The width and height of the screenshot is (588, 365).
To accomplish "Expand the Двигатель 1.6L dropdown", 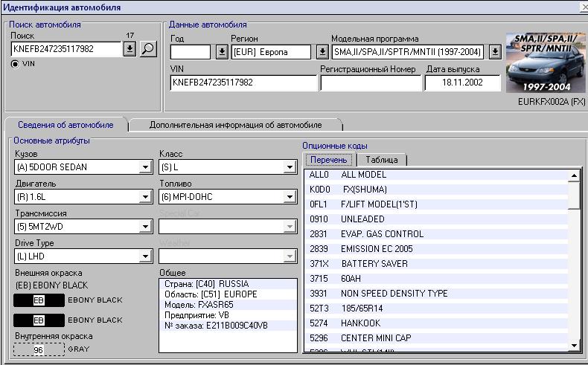I will click(146, 197).
